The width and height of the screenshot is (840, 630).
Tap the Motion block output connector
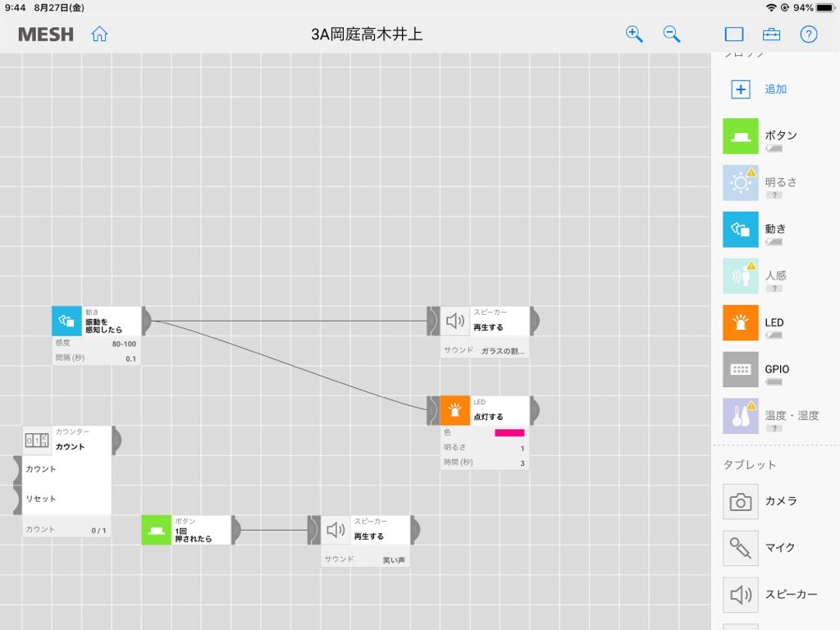click(146, 321)
